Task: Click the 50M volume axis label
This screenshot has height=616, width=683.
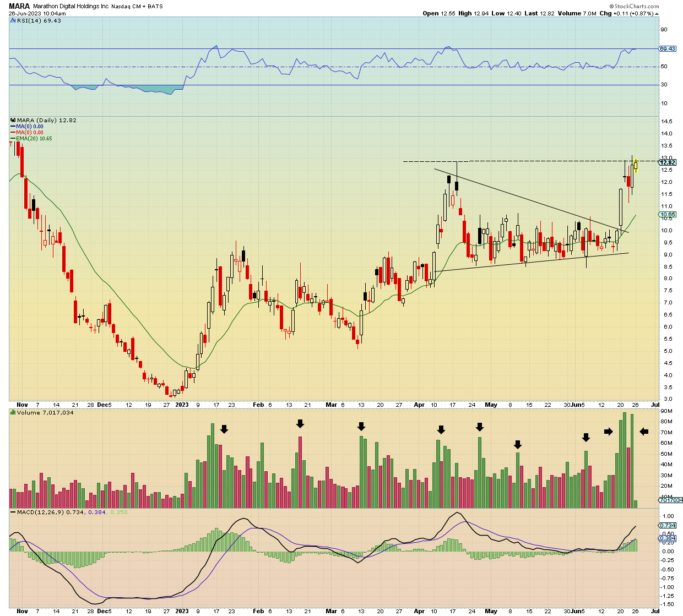Action: click(x=666, y=454)
